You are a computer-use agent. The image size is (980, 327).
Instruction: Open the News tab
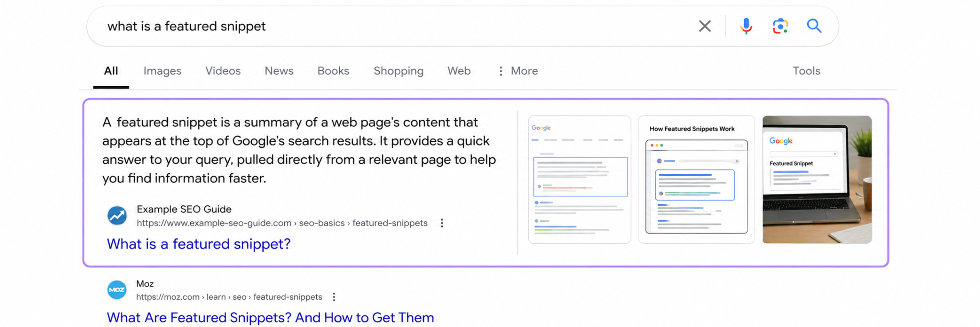coord(279,71)
